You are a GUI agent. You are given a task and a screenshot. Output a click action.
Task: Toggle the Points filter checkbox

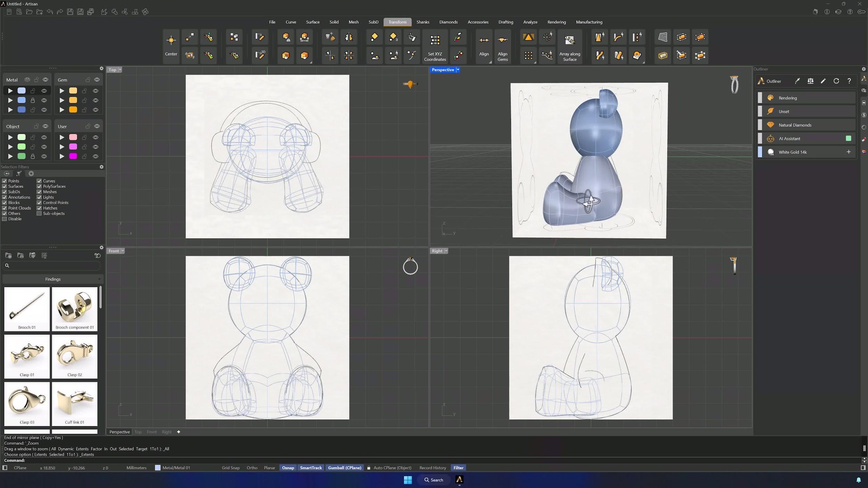(x=5, y=181)
